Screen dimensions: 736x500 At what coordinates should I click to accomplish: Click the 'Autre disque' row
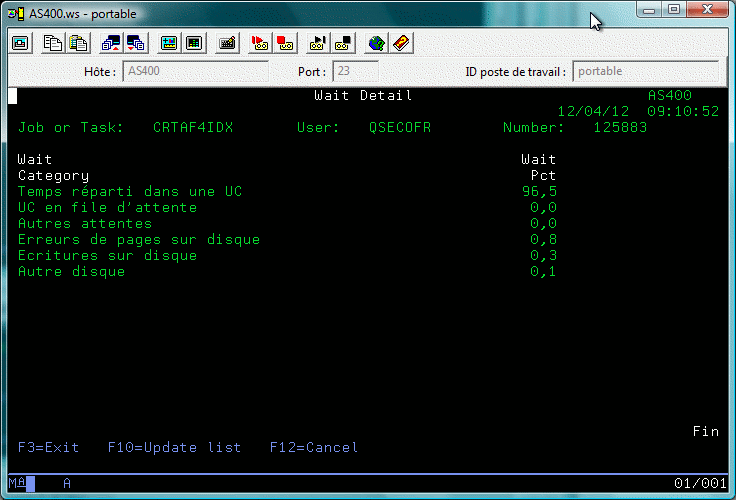[x=287, y=271]
